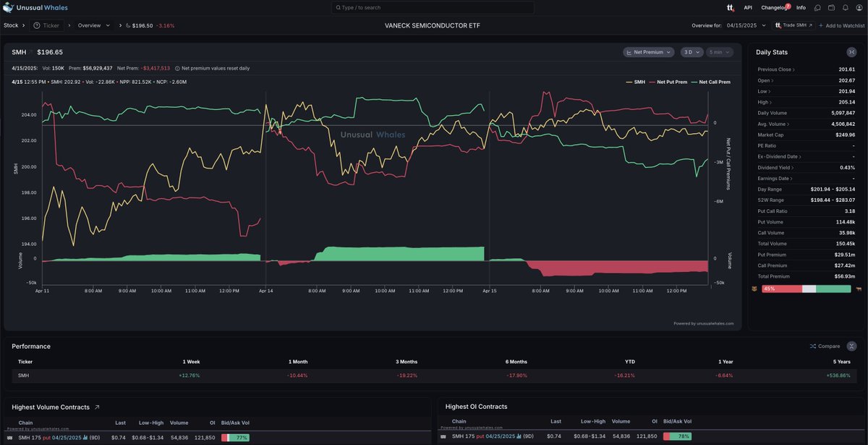This screenshot has height=445, width=868.
Task: Open the 3 D range dropdown
Action: [692, 52]
